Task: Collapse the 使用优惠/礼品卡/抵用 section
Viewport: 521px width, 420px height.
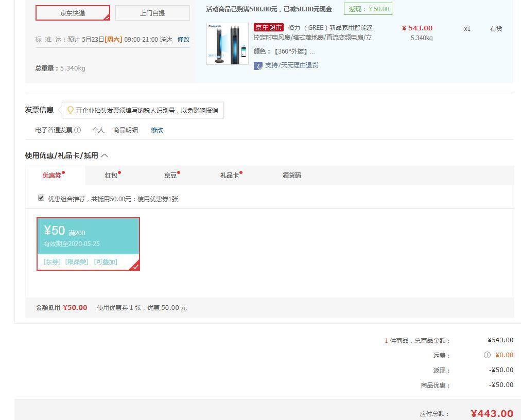Action: click(x=105, y=155)
